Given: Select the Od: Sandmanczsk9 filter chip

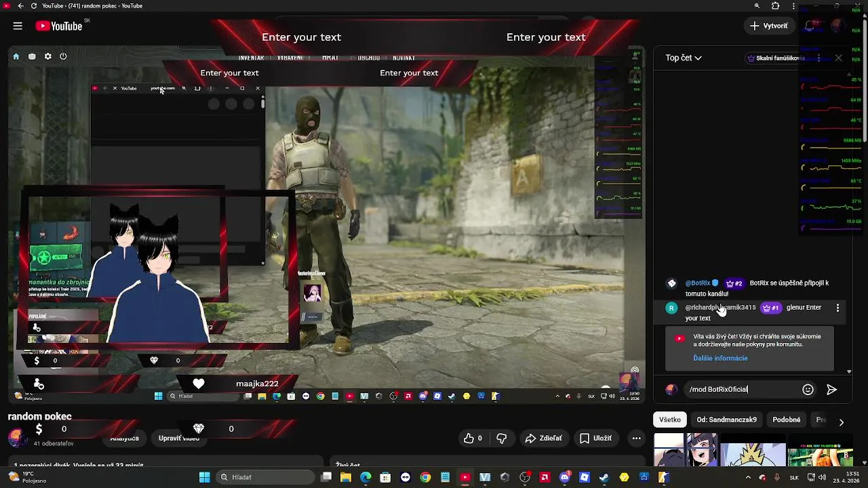Looking at the screenshot, I should coord(726,420).
